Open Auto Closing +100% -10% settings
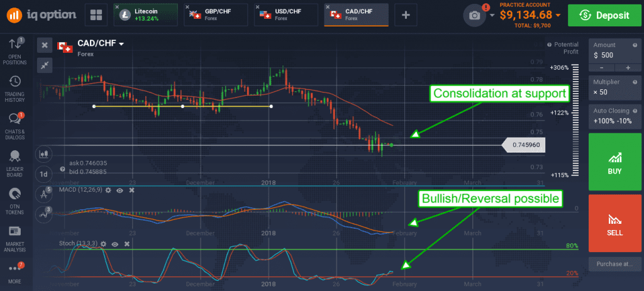The image size is (644, 291). pos(615,116)
